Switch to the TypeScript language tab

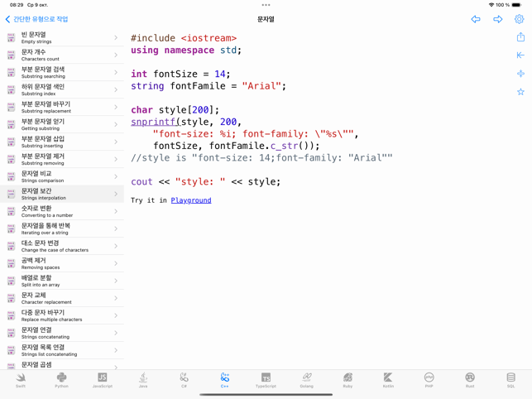[266, 380]
